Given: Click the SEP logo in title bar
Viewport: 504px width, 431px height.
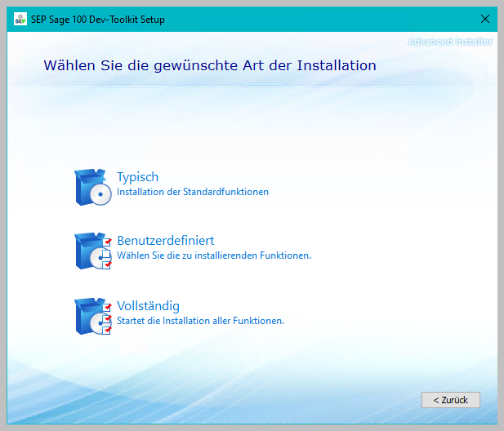Looking at the screenshot, I should [x=20, y=20].
